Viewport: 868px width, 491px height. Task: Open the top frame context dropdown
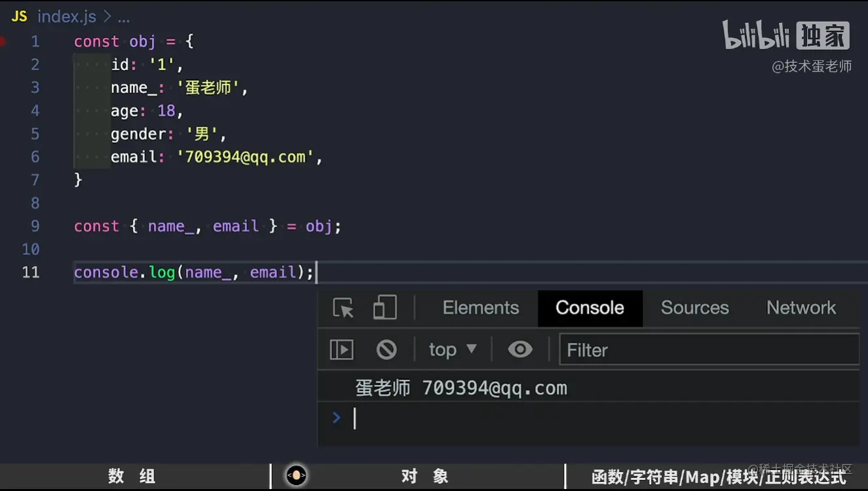pos(452,349)
